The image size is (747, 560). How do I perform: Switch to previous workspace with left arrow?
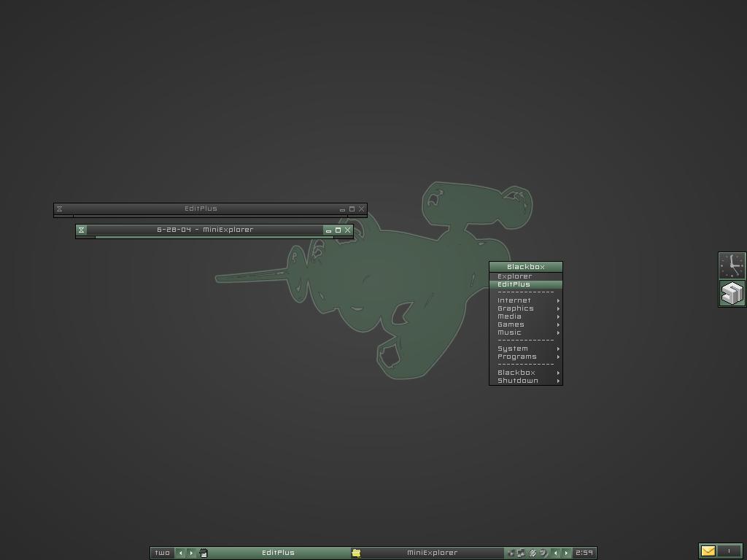[181, 553]
